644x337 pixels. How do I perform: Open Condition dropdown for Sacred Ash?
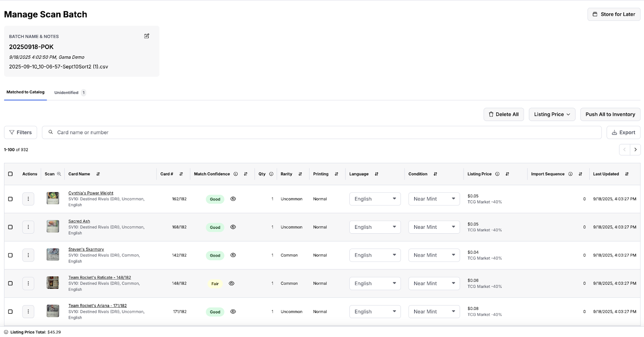click(434, 227)
